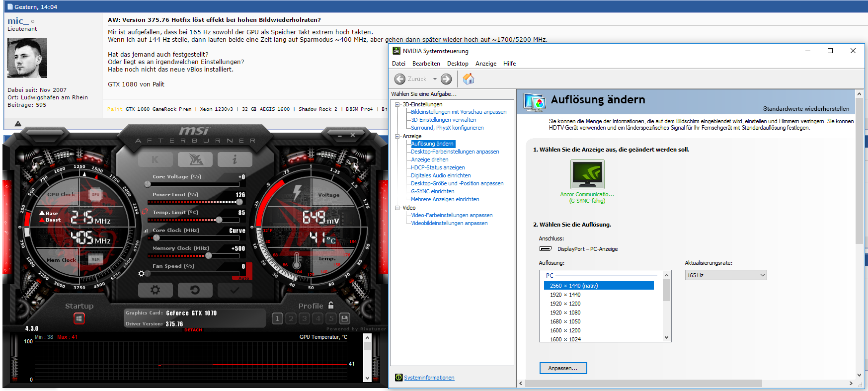The height and width of the screenshot is (391, 868).
Task: Select Afterburner profile slot 5
Action: [x=331, y=318]
